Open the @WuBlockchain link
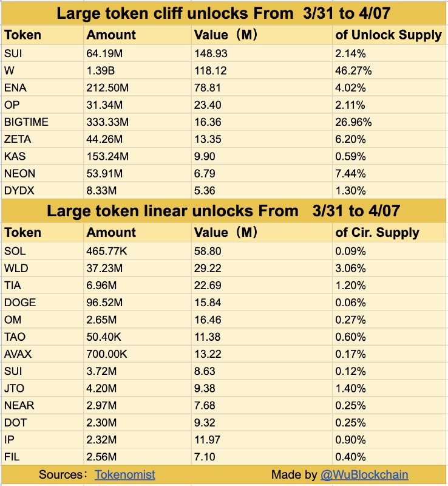 point(364,474)
